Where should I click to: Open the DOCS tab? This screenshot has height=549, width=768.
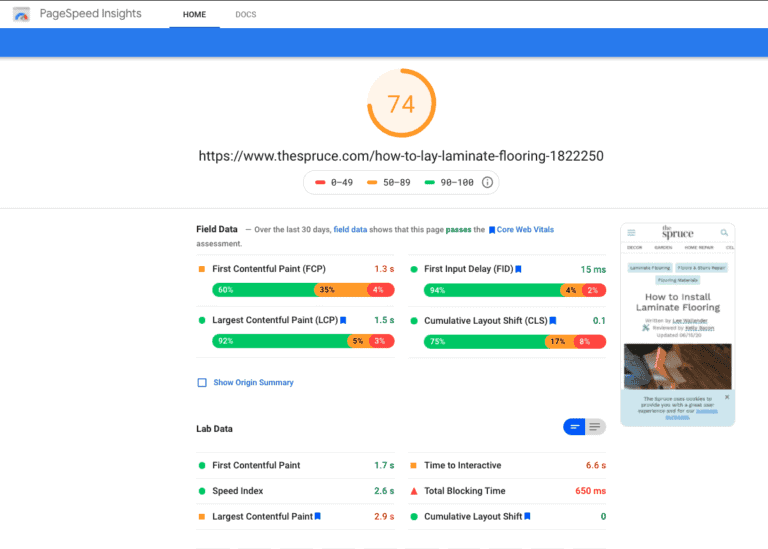point(246,15)
